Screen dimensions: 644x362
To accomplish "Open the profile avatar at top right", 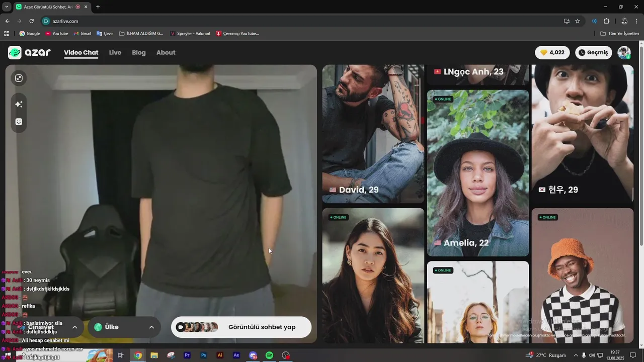I will 624,52.
